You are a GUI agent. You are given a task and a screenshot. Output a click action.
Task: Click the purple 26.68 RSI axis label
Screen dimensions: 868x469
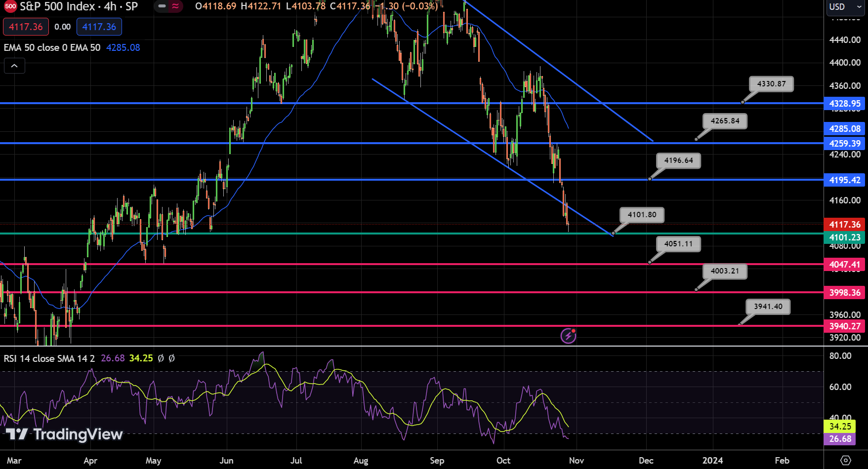pos(840,439)
